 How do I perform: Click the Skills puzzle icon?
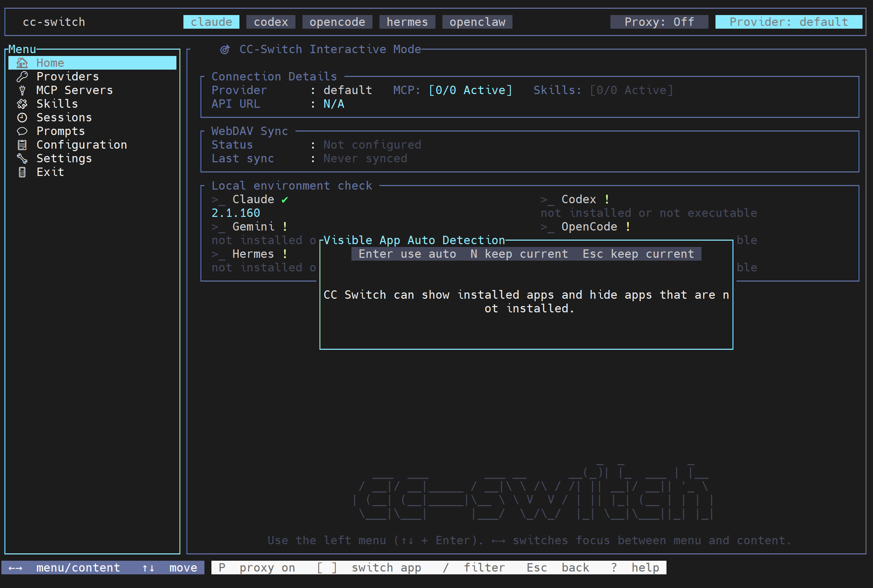point(22,104)
